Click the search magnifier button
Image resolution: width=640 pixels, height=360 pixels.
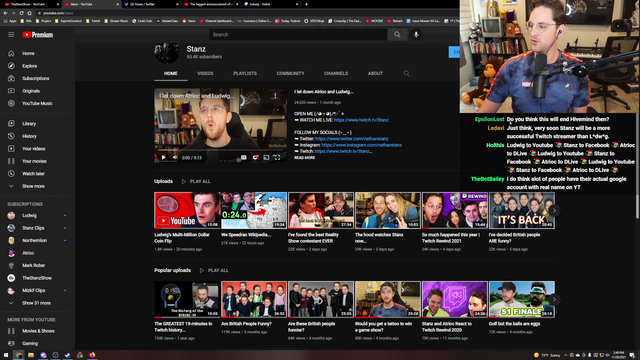click(x=397, y=35)
